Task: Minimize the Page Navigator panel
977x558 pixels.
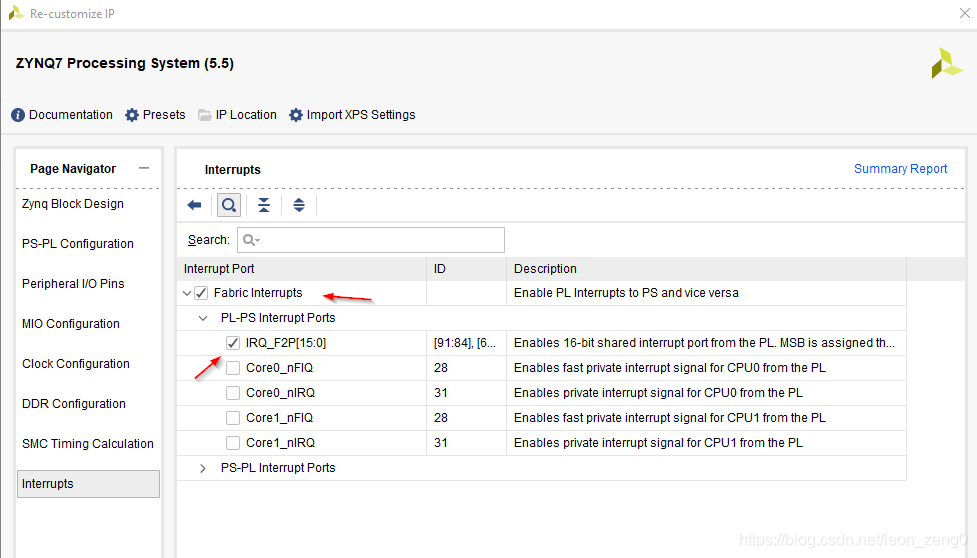Action: point(144,168)
